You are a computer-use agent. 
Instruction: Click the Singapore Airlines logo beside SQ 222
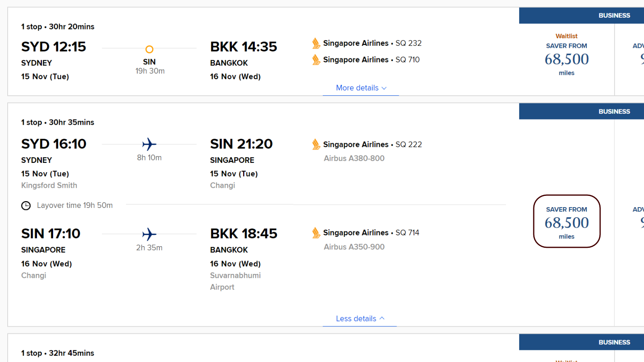click(316, 144)
